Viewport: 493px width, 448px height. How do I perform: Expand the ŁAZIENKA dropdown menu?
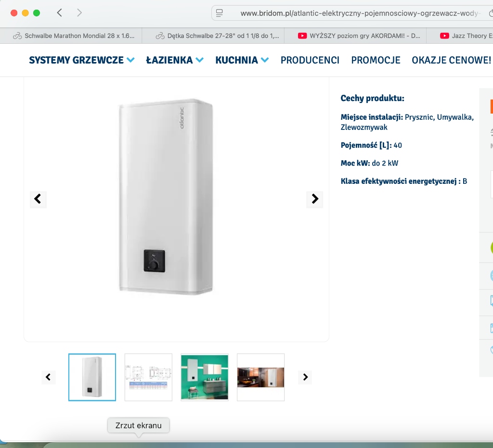[x=175, y=60]
